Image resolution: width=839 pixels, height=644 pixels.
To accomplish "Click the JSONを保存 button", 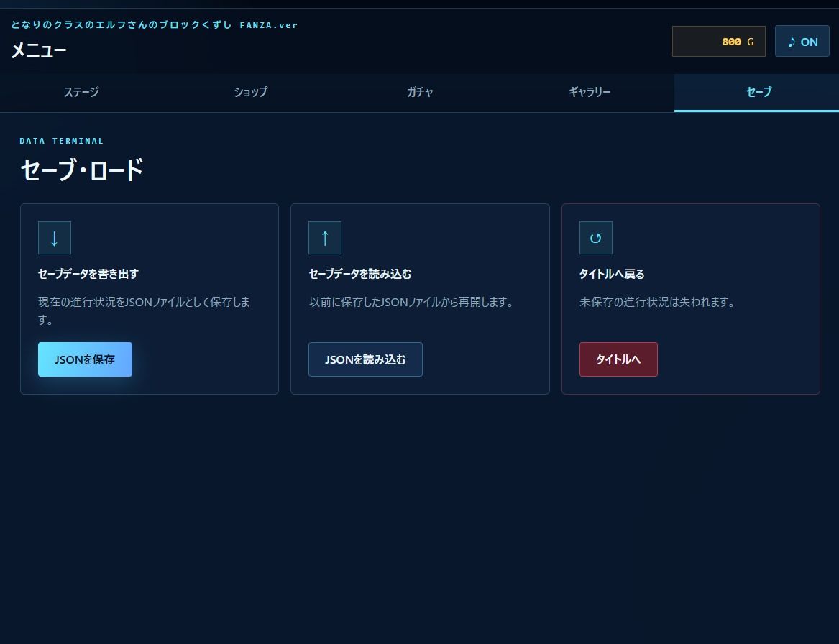I will [85, 359].
